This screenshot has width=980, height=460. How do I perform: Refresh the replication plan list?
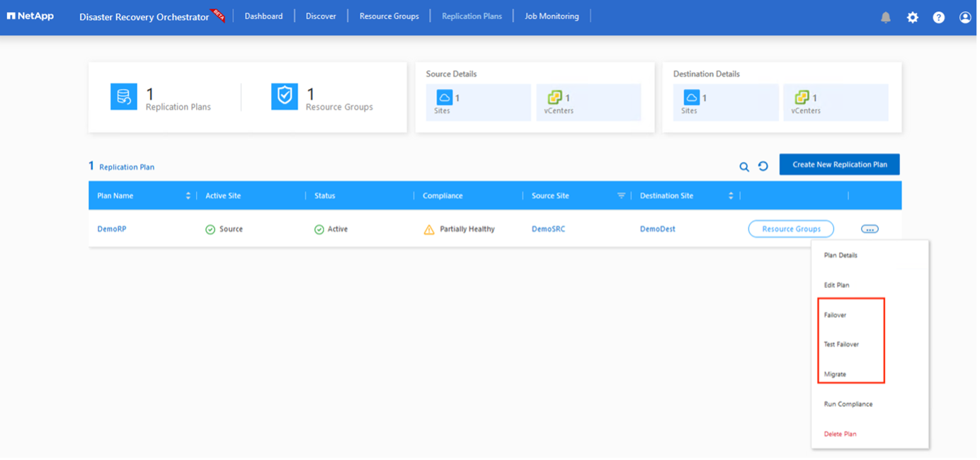(x=763, y=166)
